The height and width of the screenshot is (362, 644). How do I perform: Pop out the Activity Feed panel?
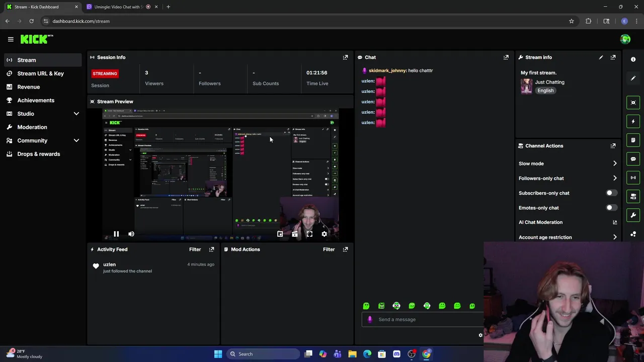211,249
